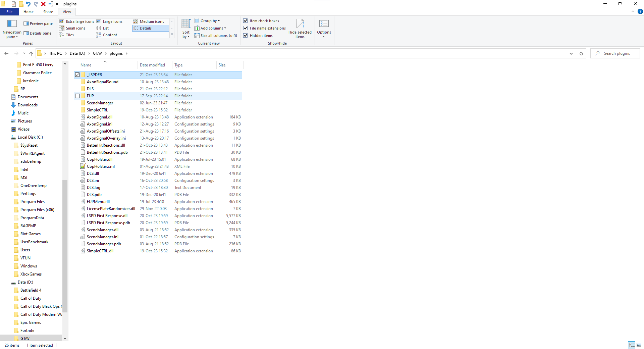Switch to the Share ribbon tab
This screenshot has height=349, width=644.
48,12
